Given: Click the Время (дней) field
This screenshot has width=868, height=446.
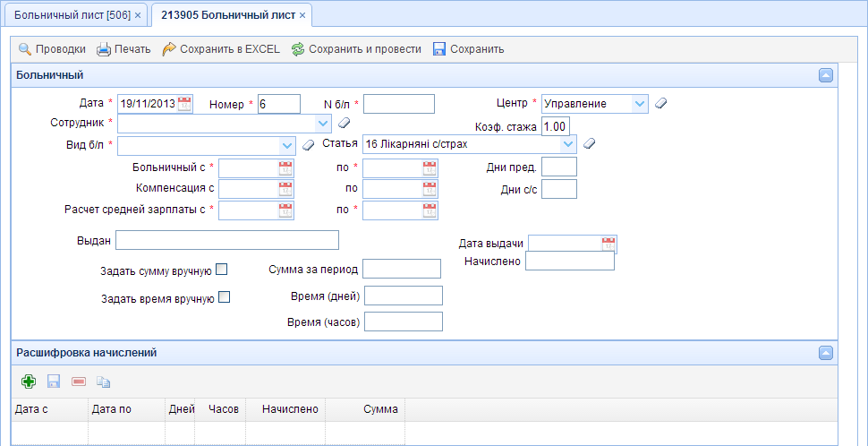Looking at the screenshot, I should [404, 296].
